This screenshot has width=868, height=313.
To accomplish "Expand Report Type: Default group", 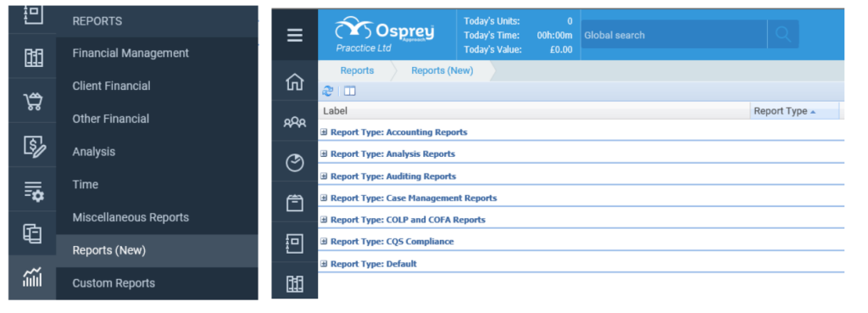I will click(324, 264).
